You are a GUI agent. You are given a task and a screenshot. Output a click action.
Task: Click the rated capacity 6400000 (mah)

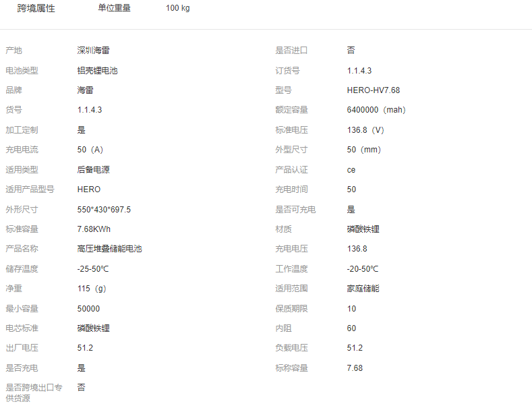coord(376,110)
